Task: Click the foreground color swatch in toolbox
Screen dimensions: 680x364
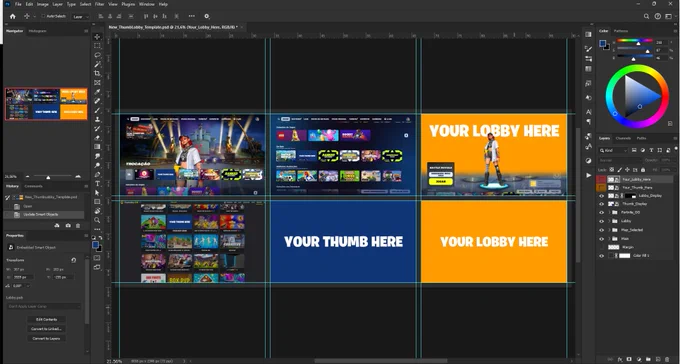Action: [x=95, y=245]
